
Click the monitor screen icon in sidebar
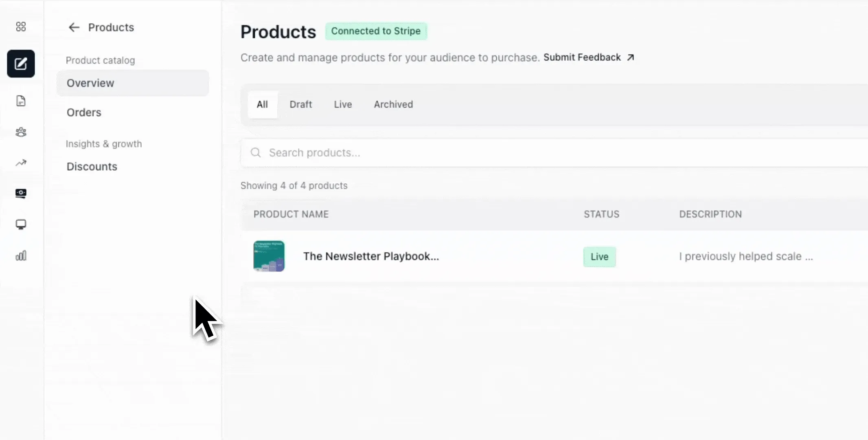coord(21,224)
